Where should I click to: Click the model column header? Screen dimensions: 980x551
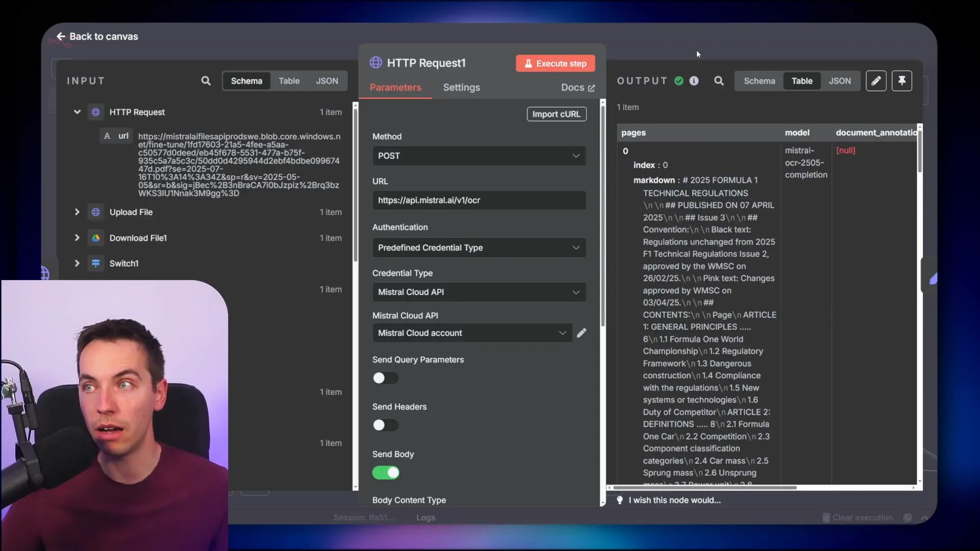(797, 133)
